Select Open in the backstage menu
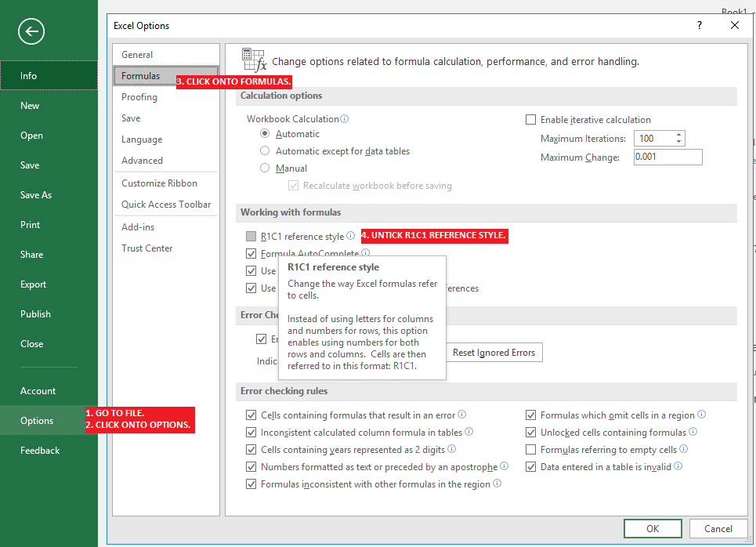The width and height of the screenshot is (756, 547). point(49,136)
